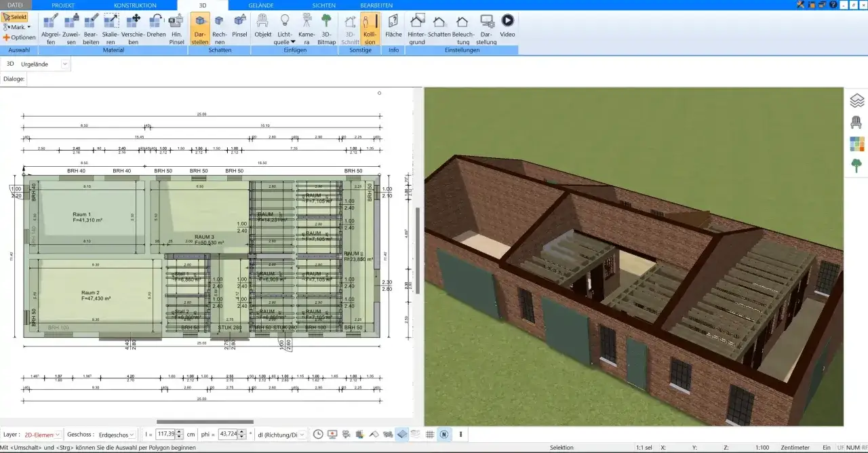Activate the Skalieren material tool
Viewport: 868px width, 453px height.
(x=112, y=28)
